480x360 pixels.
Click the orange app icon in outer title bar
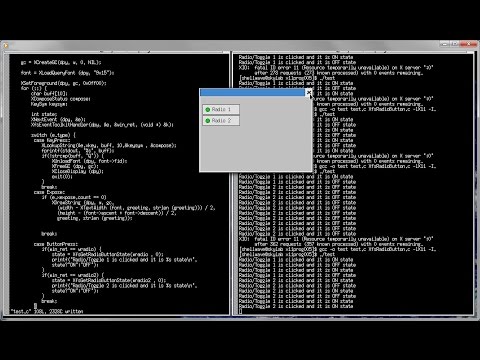tap(6, 45)
